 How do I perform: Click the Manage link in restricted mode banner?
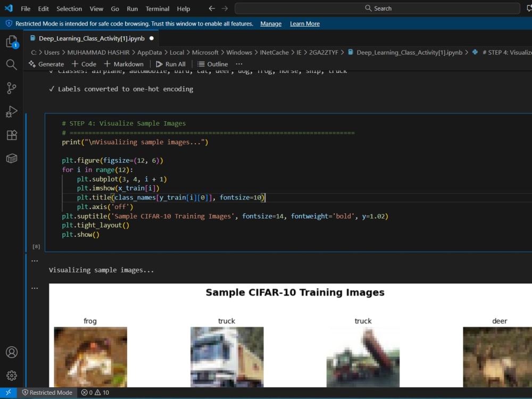pyautogui.click(x=271, y=24)
